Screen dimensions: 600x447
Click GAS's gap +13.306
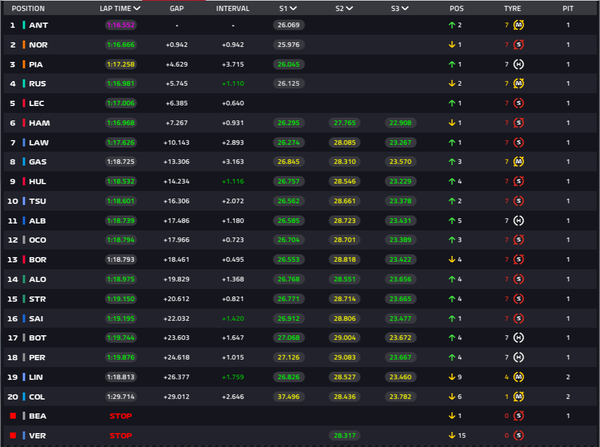[177, 162]
